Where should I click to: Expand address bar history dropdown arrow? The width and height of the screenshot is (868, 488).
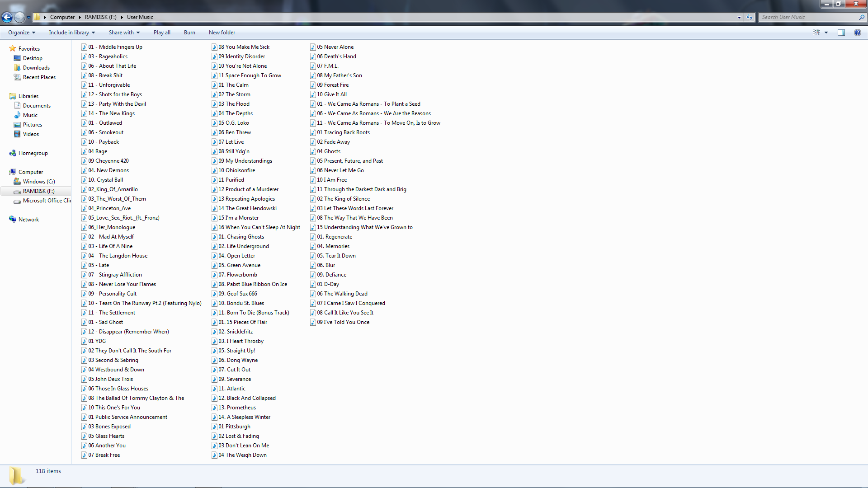pyautogui.click(x=739, y=17)
